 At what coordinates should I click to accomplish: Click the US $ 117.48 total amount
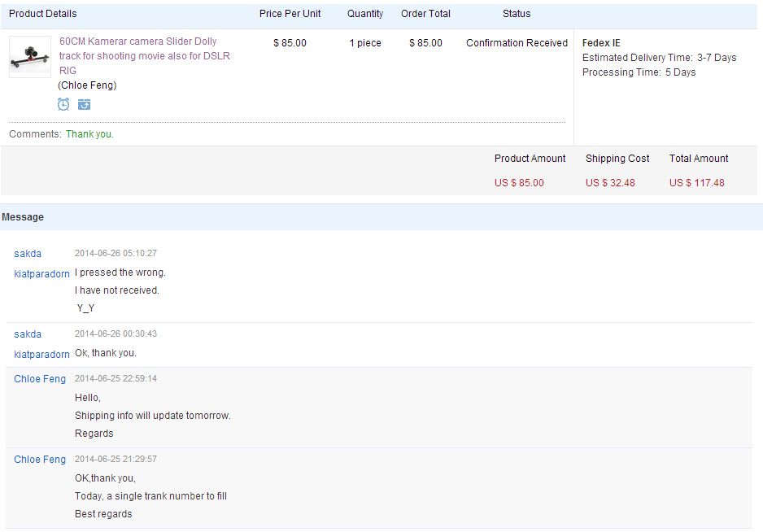tap(697, 183)
